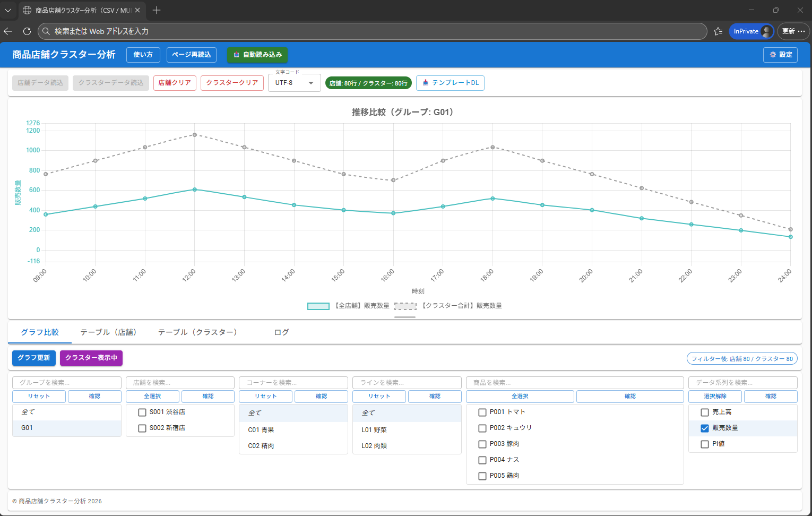
Task: Tick the S001 渋谷店 store checkbox
Action: [142, 412]
